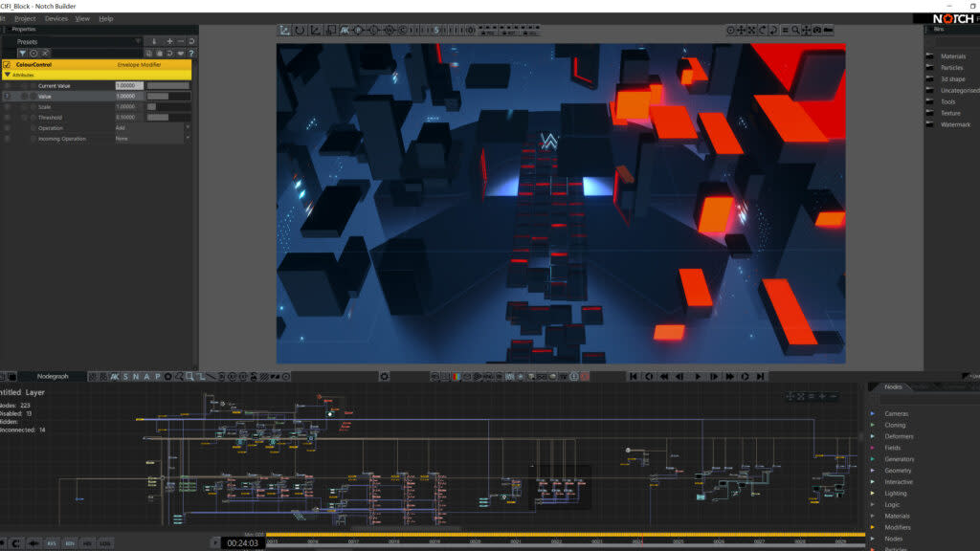This screenshot has height=551, width=980.
Task: Open the Project menu
Action: point(25,18)
